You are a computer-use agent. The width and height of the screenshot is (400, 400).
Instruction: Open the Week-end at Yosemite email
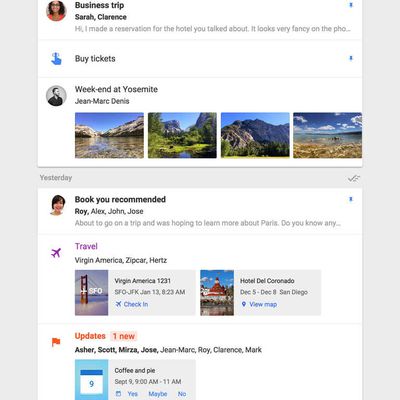(116, 89)
